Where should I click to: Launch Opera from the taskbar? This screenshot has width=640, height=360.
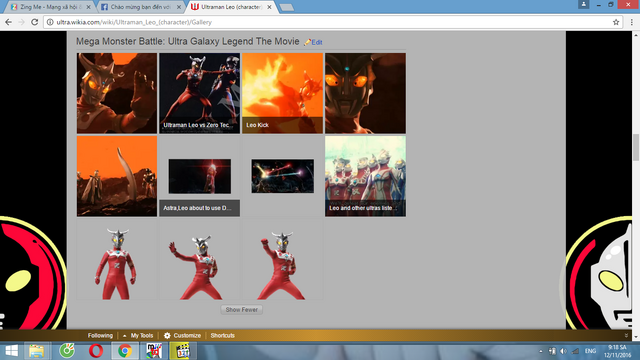(96, 351)
